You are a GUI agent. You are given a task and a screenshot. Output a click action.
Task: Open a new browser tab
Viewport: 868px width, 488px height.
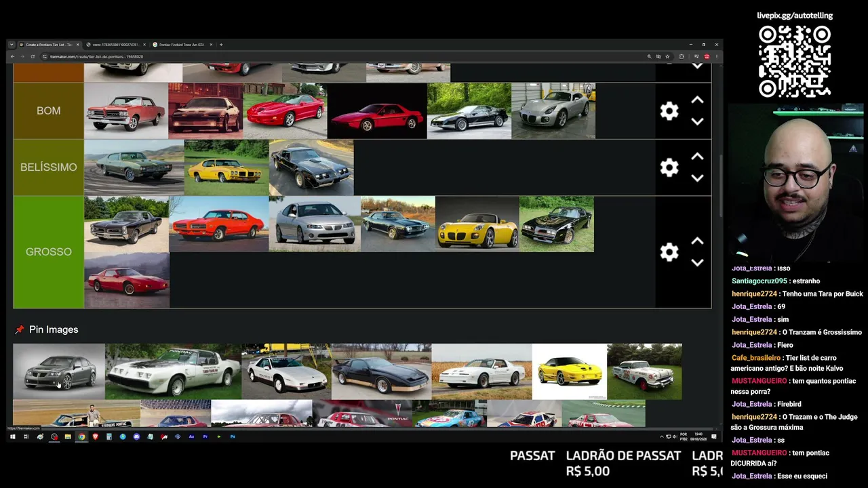(221, 45)
